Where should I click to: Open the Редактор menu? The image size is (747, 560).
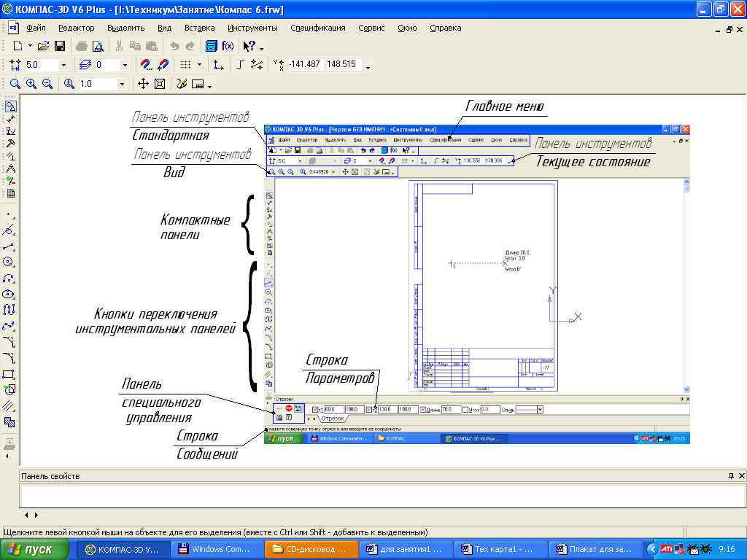coord(76,28)
